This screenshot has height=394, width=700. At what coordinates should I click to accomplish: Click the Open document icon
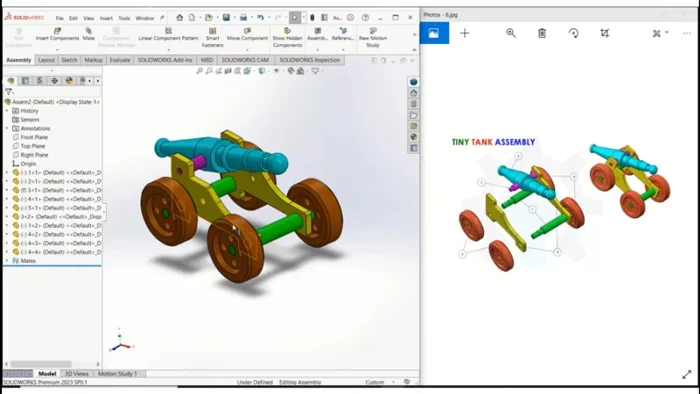208,17
